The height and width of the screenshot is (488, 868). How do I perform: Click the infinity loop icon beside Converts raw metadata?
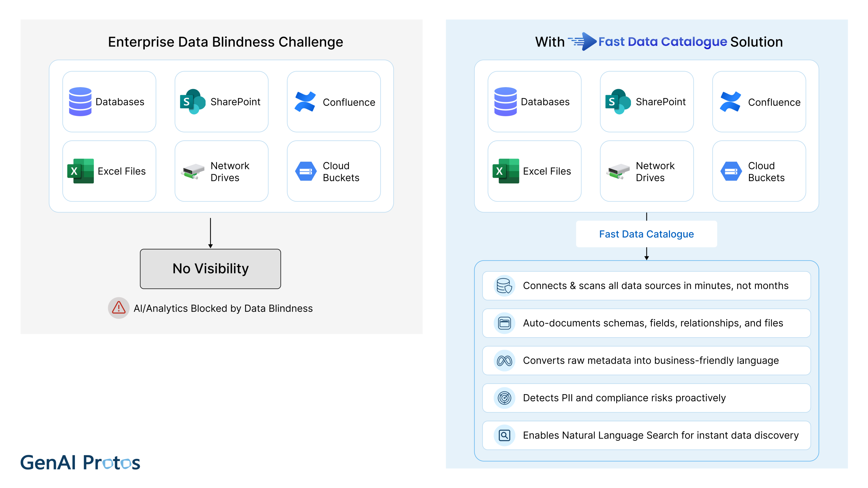click(504, 361)
